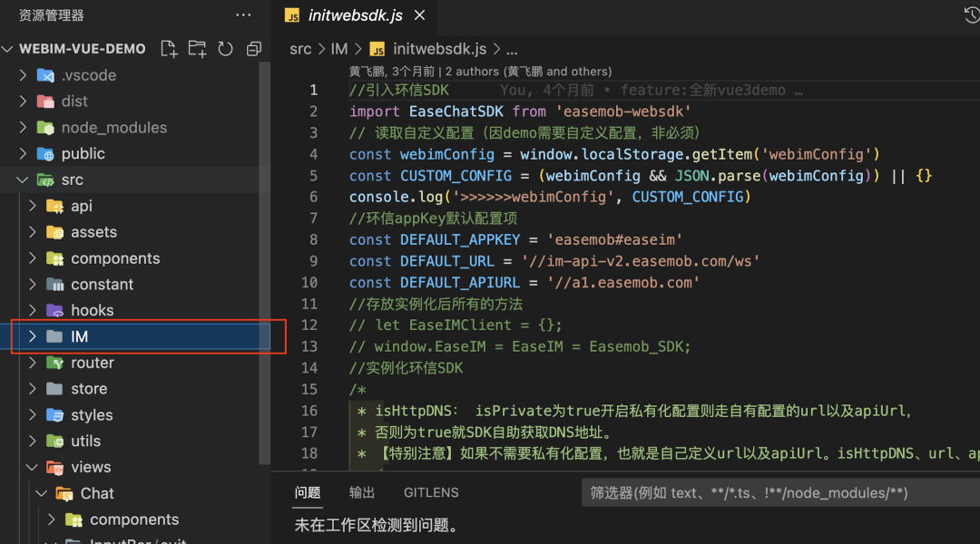Focus the problems filter input field
The image size is (980, 544).
pos(780,493)
